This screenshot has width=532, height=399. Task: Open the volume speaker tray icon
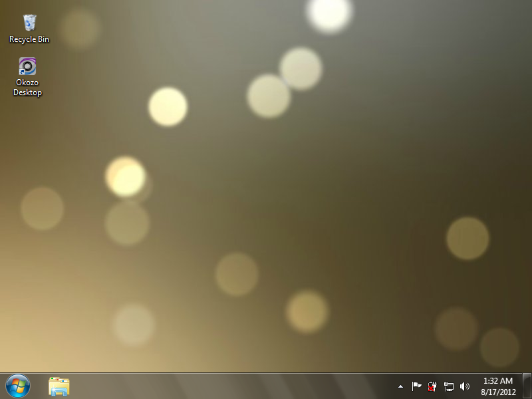464,386
